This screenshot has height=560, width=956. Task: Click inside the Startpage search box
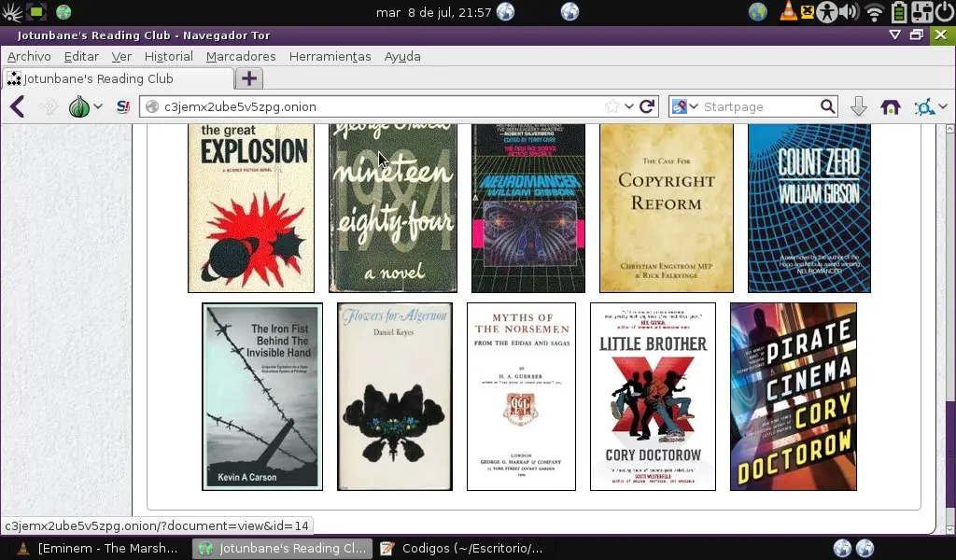pos(759,106)
